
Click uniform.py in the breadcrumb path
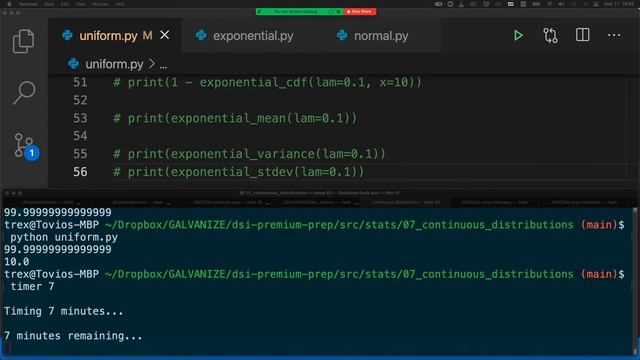coord(114,64)
